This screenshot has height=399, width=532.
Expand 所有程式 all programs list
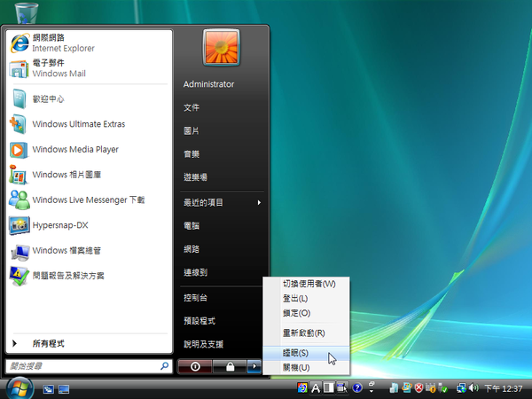[89, 343]
